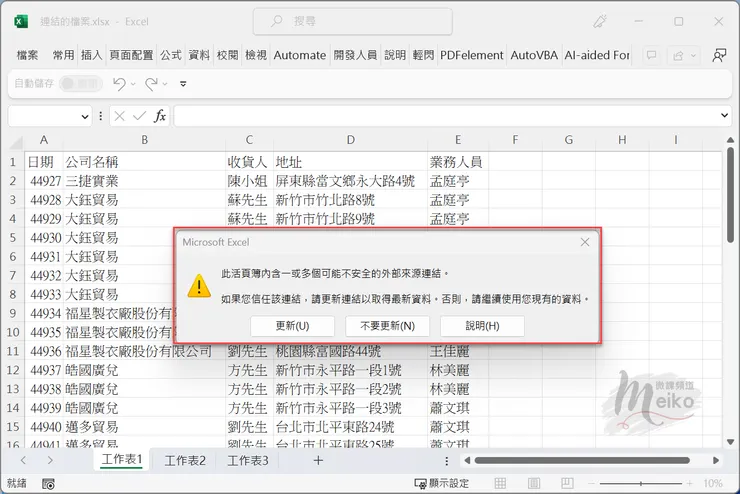Click the vertical scrollbar down arrow
This screenshot has height=494, width=740.
tap(731, 442)
